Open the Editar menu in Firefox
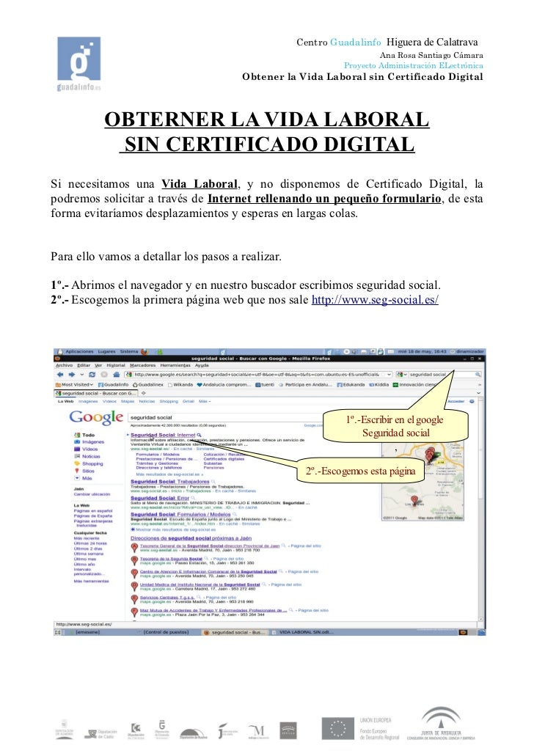Image resolution: width=534 pixels, height=756 pixels. point(84,365)
